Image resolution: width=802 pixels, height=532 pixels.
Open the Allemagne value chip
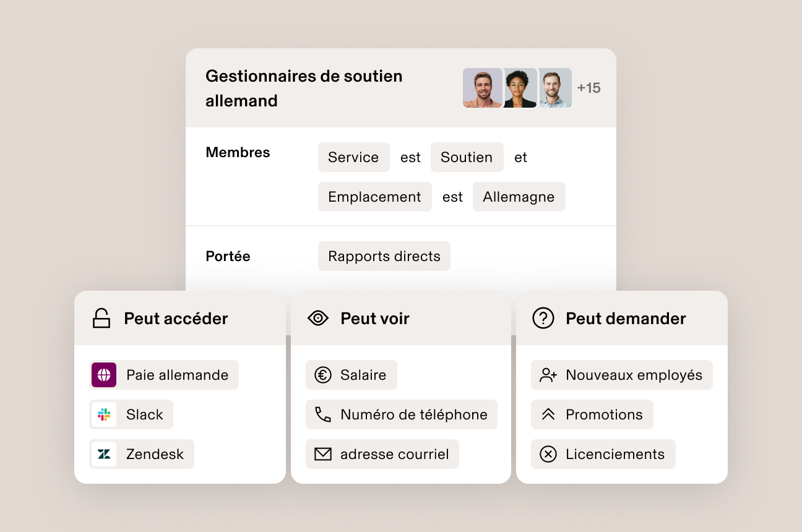coord(519,196)
